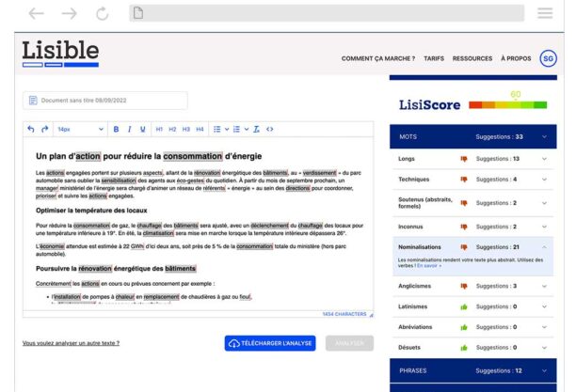This screenshot has height=392, width=576.
Task: Reload the page with refresh icon
Action: [103, 13]
